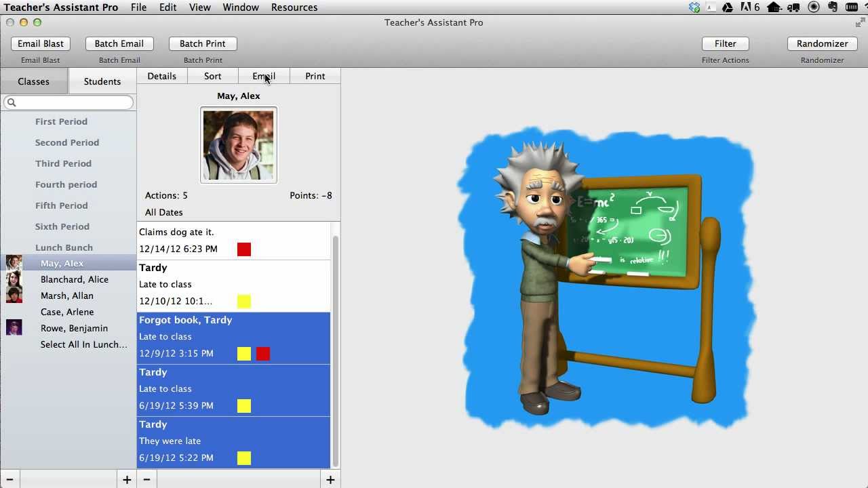Screen dimensions: 868x488
Task: Click the Batch Print button
Action: [203, 43]
